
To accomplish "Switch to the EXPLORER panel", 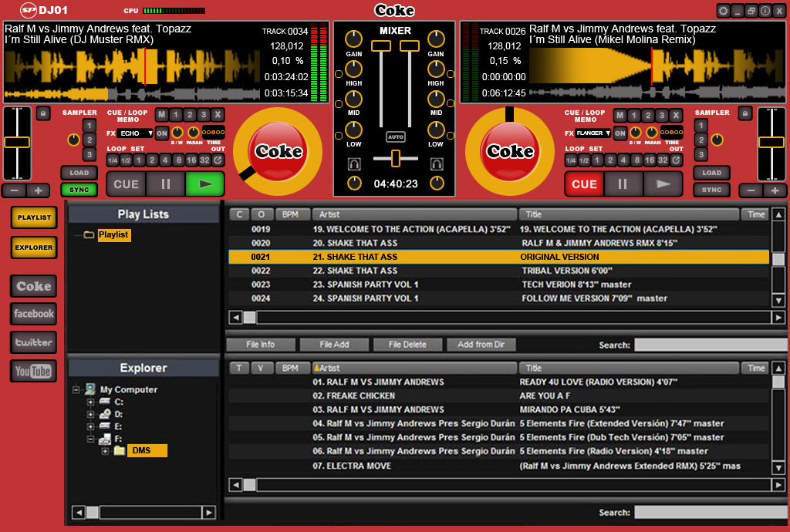I will [34, 247].
